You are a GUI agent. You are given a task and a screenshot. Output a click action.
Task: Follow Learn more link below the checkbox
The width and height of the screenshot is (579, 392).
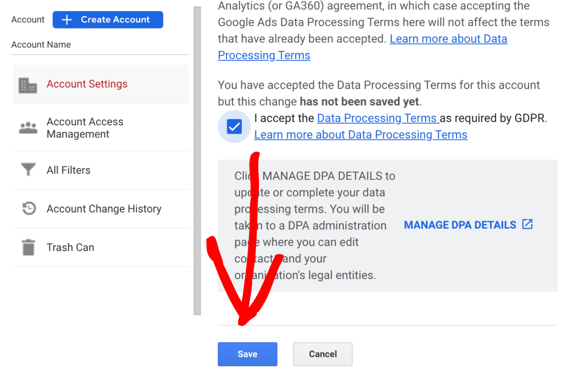[361, 135]
